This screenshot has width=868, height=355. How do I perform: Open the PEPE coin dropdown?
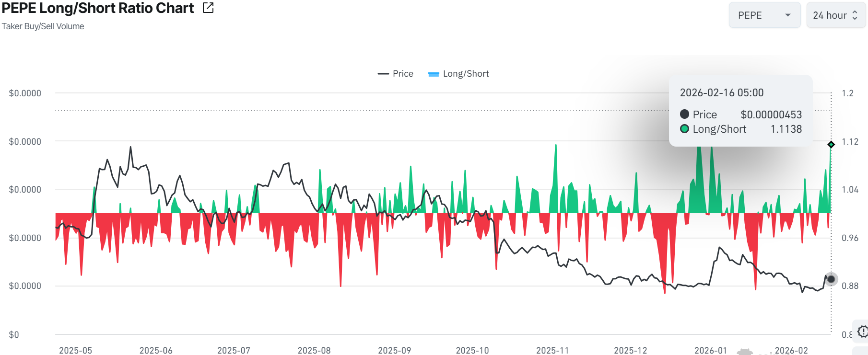(x=764, y=15)
